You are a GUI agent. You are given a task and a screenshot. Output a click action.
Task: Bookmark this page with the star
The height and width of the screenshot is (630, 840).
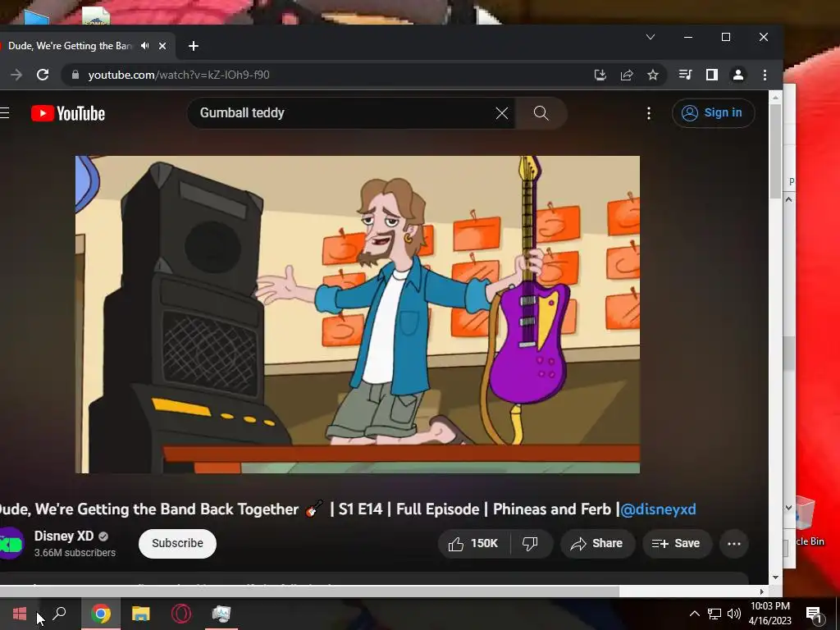click(x=652, y=75)
